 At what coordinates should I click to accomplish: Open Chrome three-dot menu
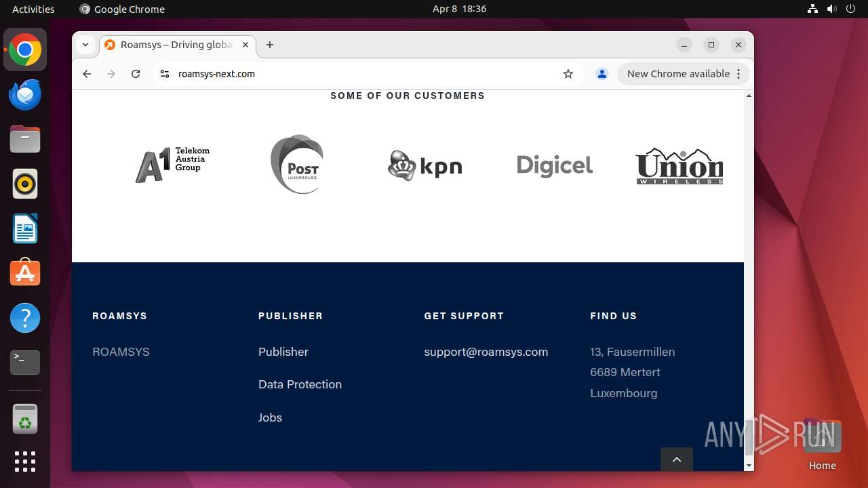click(738, 74)
